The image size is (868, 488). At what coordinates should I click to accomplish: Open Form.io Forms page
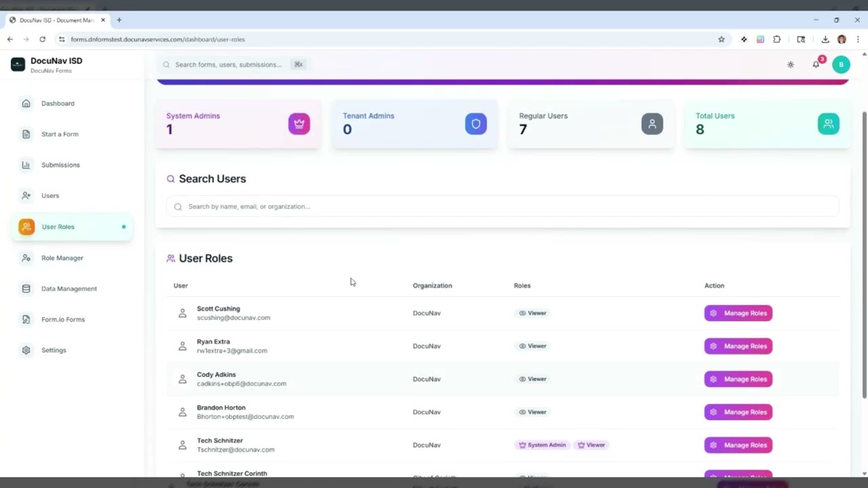click(x=71, y=319)
